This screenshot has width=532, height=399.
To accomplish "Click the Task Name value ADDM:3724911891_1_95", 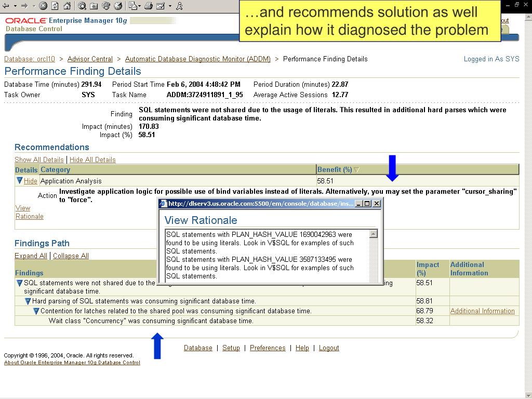I will (x=205, y=95).
